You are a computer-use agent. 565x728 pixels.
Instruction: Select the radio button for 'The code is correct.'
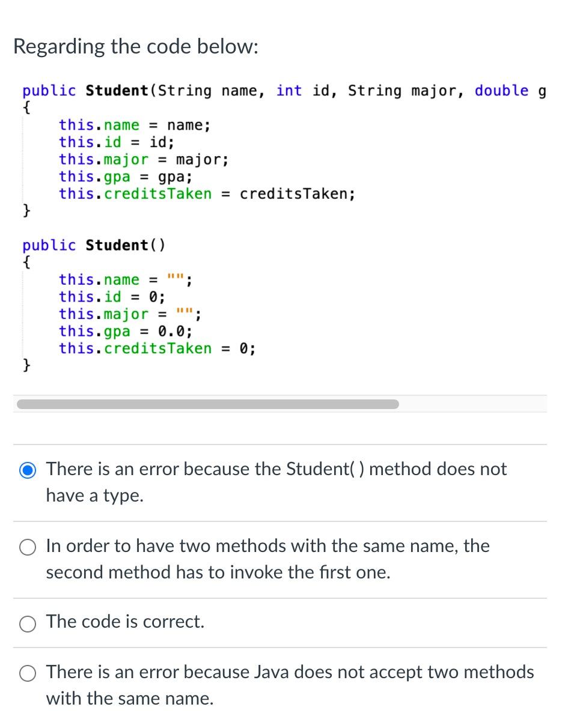click(28, 624)
